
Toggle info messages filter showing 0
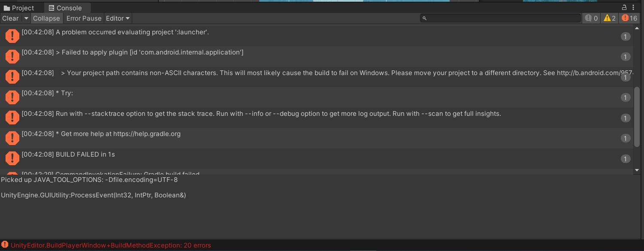pos(591,18)
